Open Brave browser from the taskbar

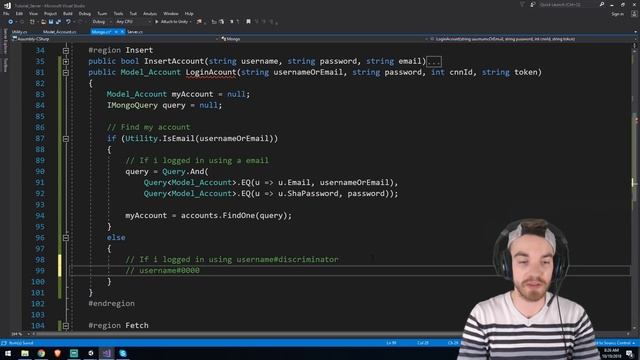tap(58, 353)
